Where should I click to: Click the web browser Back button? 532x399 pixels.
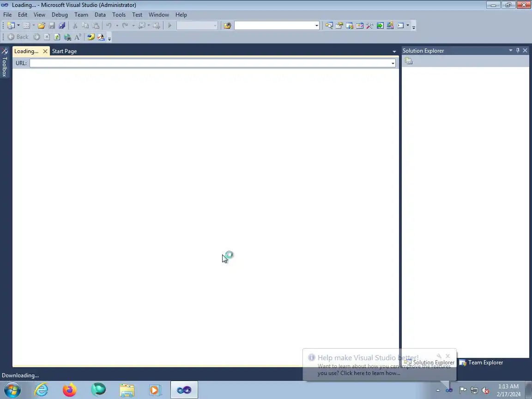(18, 37)
